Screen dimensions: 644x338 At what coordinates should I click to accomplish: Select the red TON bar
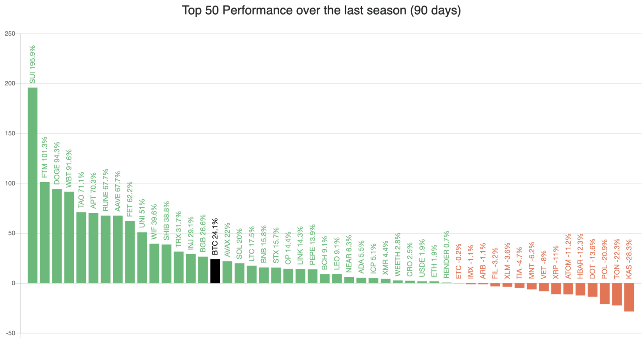617,294
